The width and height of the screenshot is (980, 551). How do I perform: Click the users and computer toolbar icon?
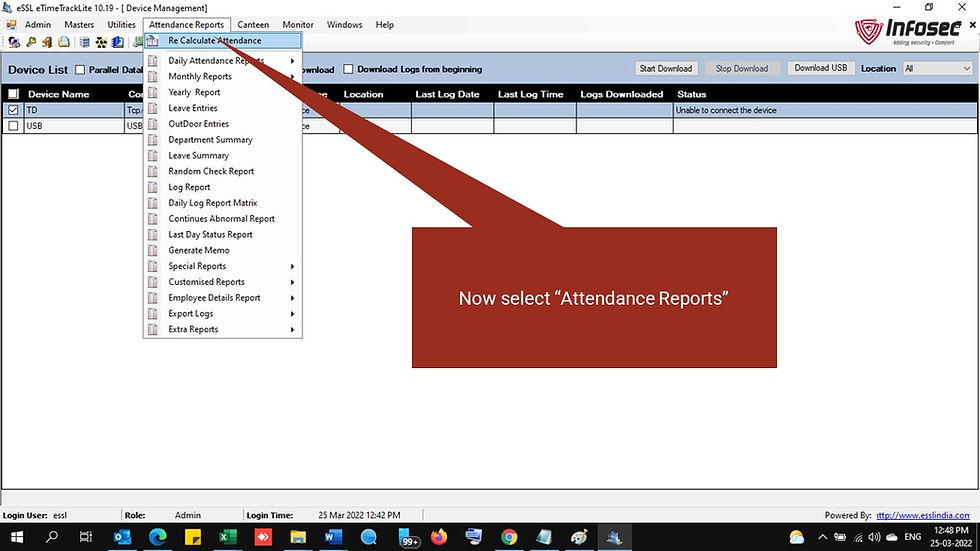[14, 42]
